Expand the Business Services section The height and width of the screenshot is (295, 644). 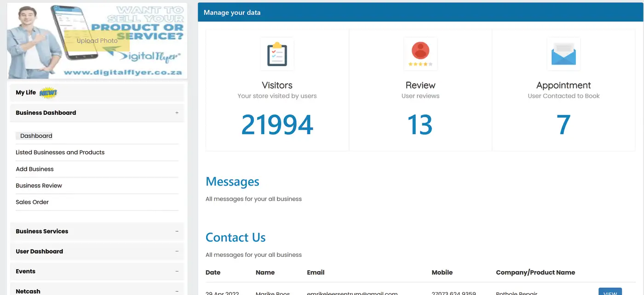point(177,232)
